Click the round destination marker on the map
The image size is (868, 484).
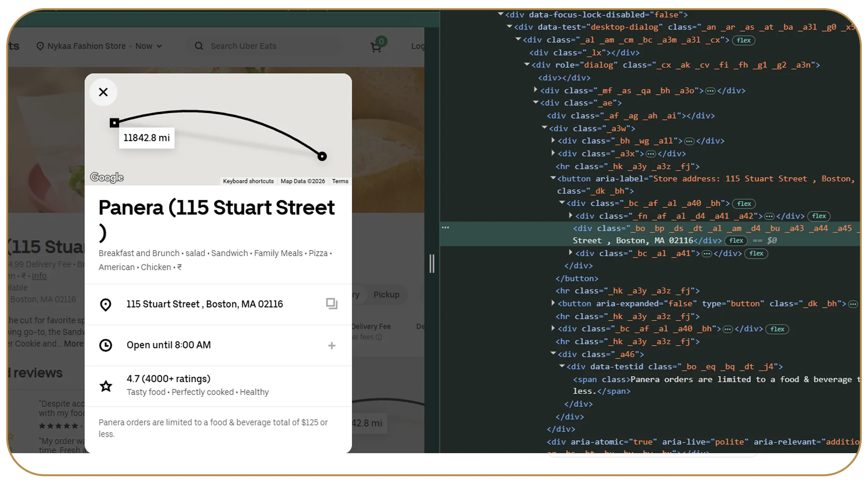[x=322, y=156]
